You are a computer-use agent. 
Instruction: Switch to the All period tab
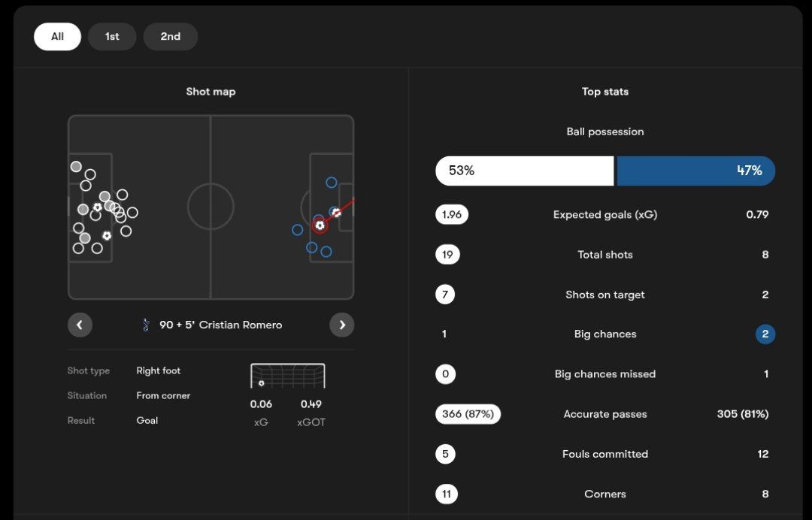(x=57, y=36)
